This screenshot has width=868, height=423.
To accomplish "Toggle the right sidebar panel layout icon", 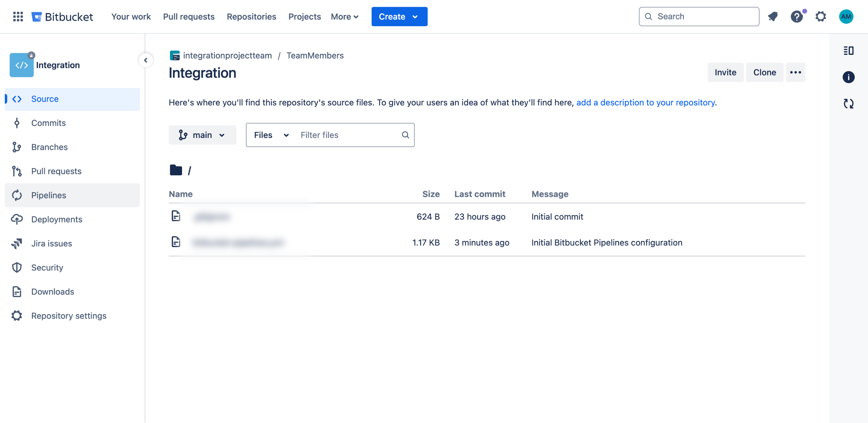I will pyautogui.click(x=848, y=51).
